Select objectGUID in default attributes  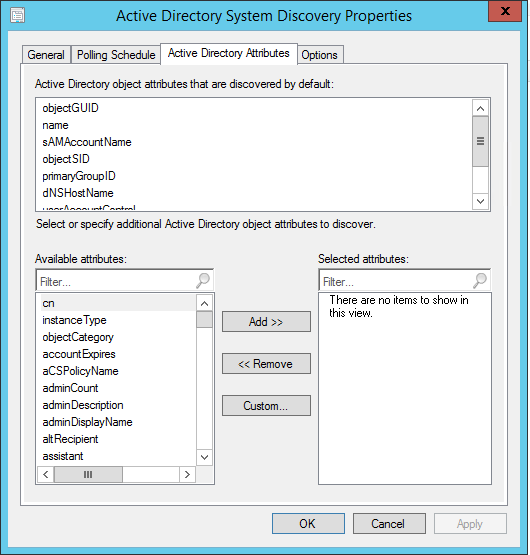[x=70, y=108]
